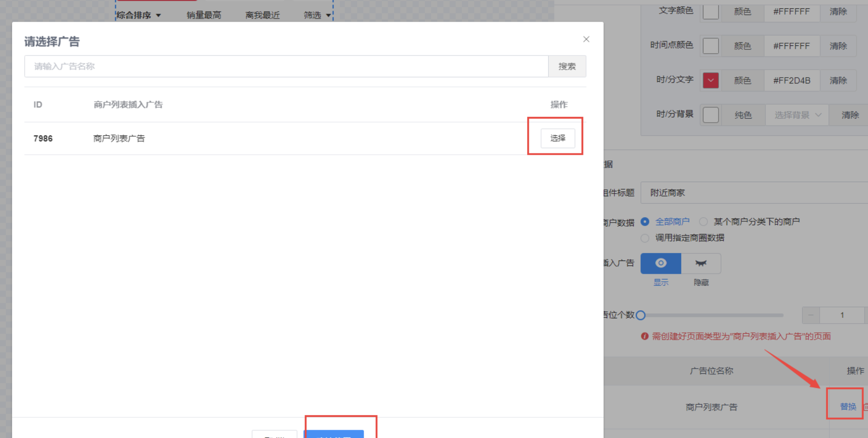Click 清除 for 时/分背景
Image resolution: width=868 pixels, height=438 pixels.
[850, 115]
